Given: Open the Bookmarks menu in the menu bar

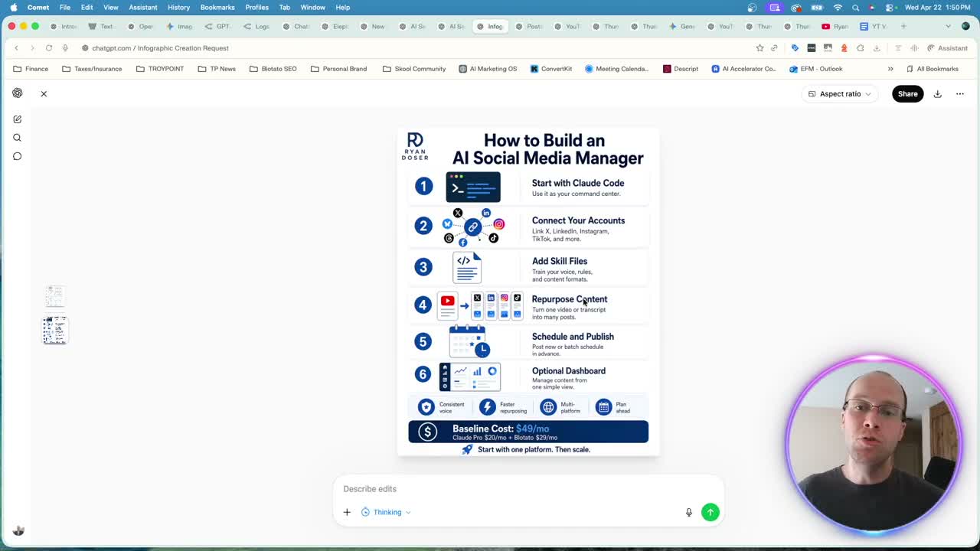Looking at the screenshot, I should 217,8.
